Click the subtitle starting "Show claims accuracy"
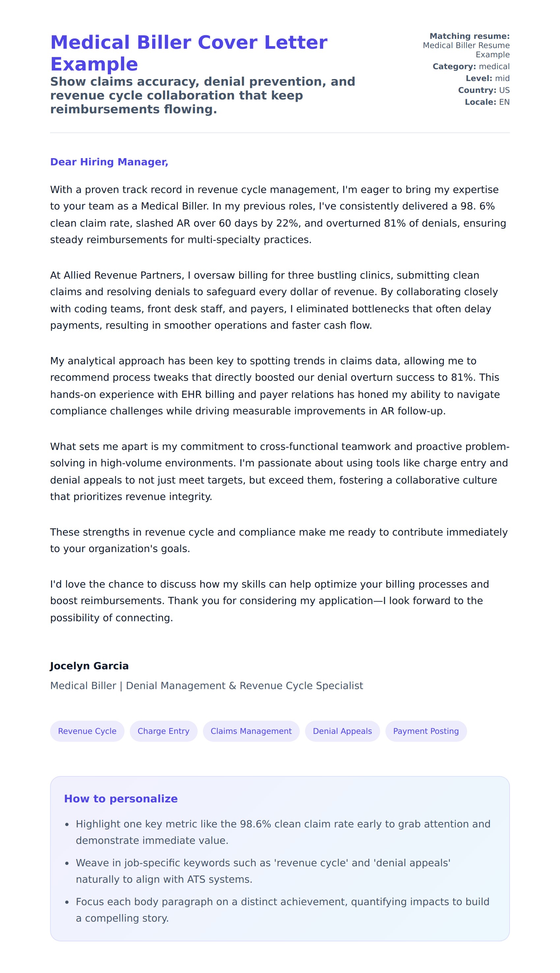The width and height of the screenshot is (560, 973). (x=202, y=96)
